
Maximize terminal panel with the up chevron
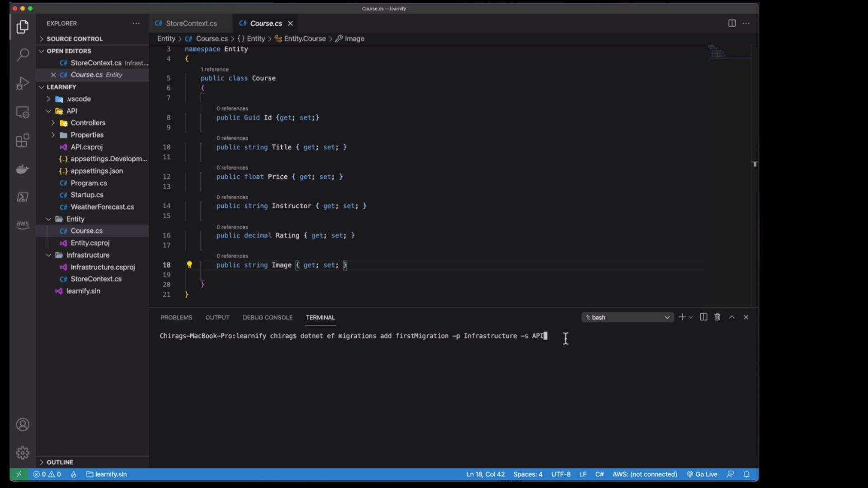732,317
